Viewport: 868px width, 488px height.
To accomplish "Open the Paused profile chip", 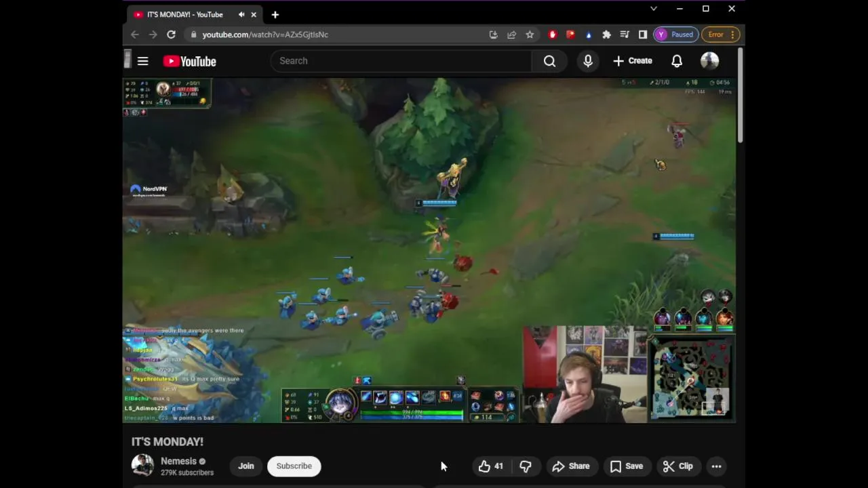I will (x=675, y=35).
